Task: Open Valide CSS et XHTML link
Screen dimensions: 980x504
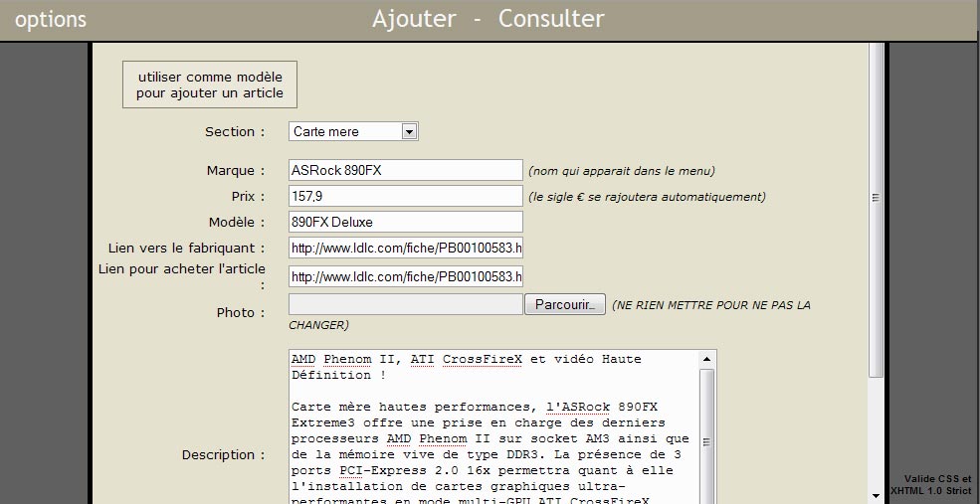Action: [x=931, y=484]
